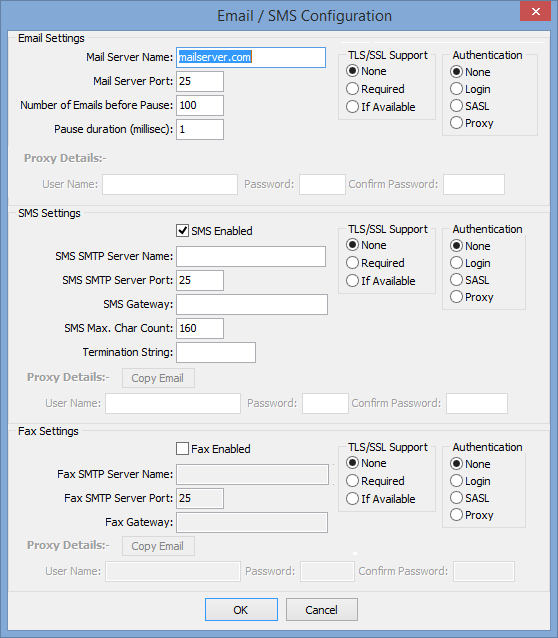Click the Mail Server Port field
This screenshot has width=558, height=638.
200,81
